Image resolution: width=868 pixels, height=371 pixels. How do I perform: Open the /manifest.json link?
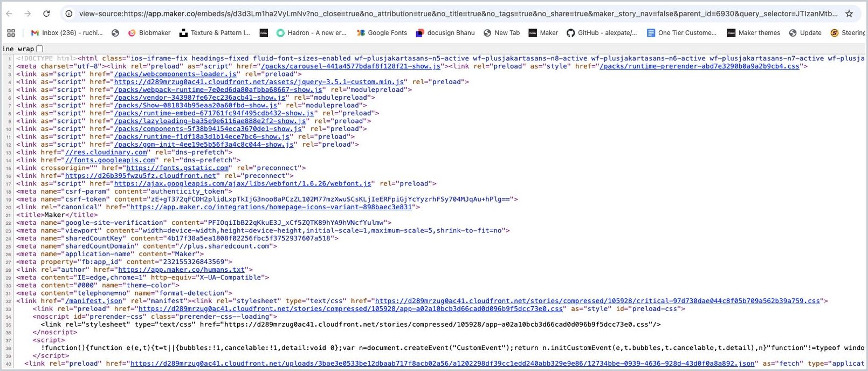(94, 301)
